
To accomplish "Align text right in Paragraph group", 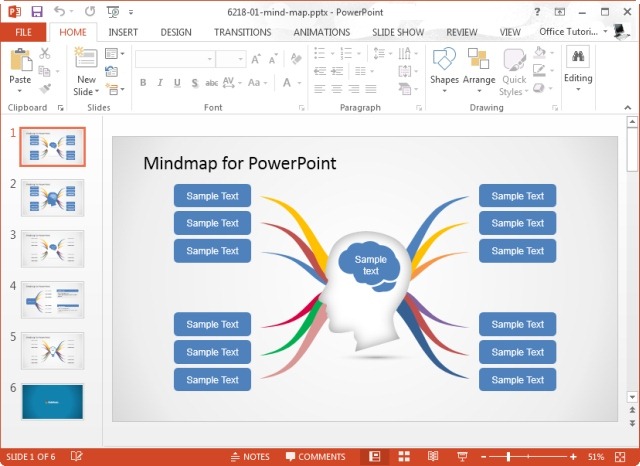I will coord(353,89).
